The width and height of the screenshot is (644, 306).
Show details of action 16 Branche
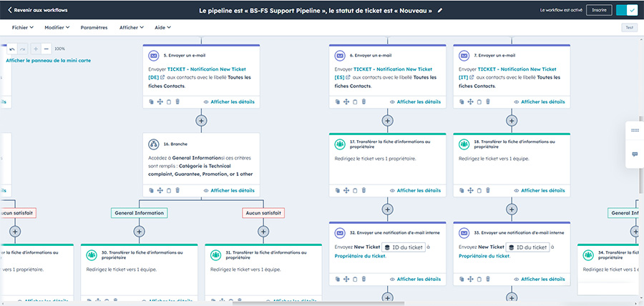point(229,190)
